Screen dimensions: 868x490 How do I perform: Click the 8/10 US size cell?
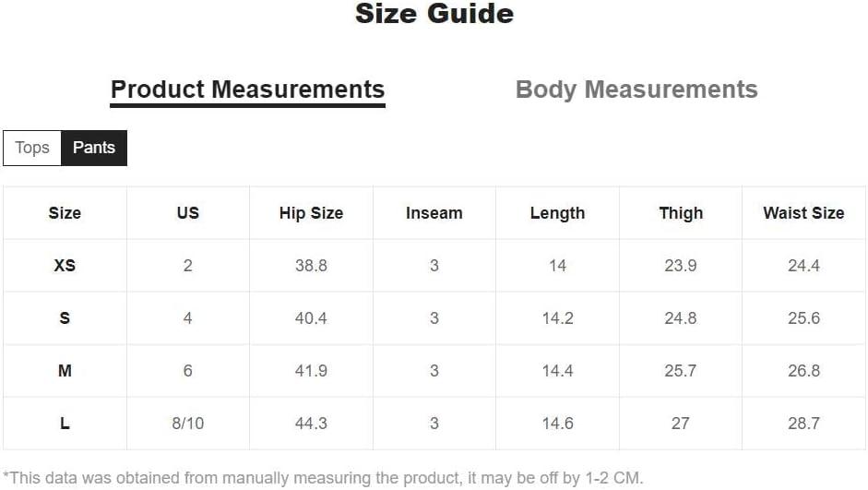(x=188, y=424)
